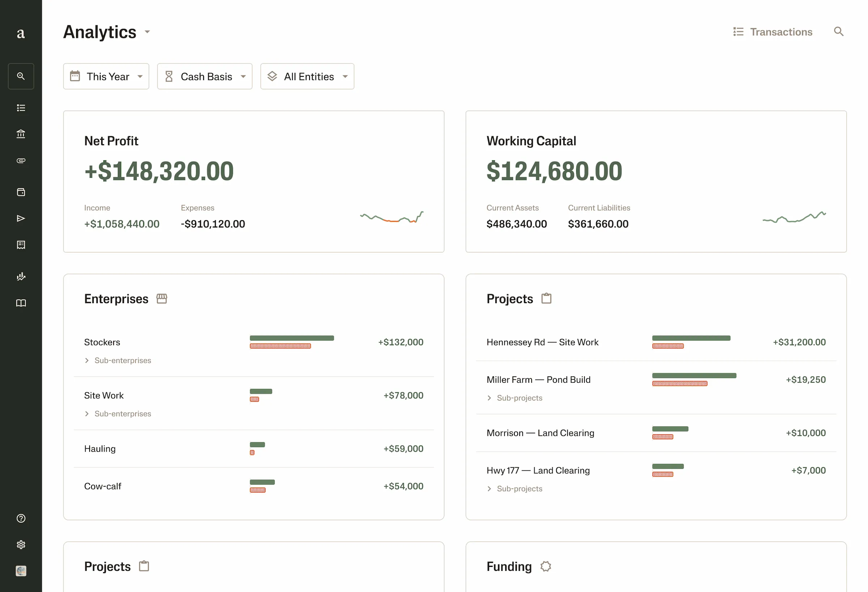868x592 pixels.
Task: Click the search magnifier near Transactions
Action: (839, 32)
